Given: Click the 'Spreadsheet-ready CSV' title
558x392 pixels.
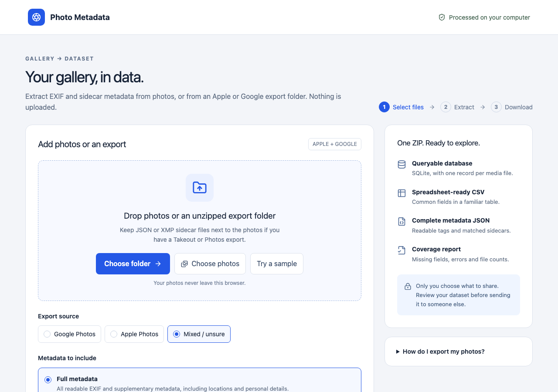Looking at the screenshot, I should (x=448, y=192).
